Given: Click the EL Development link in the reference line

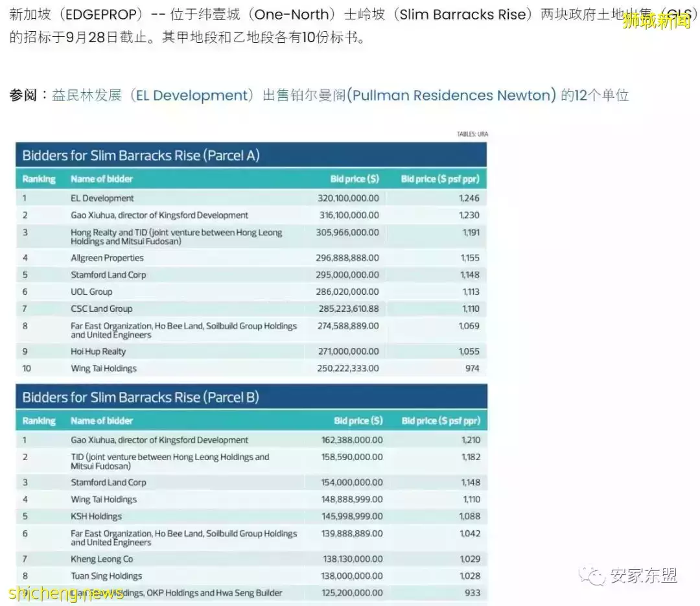Looking at the screenshot, I should [x=192, y=95].
